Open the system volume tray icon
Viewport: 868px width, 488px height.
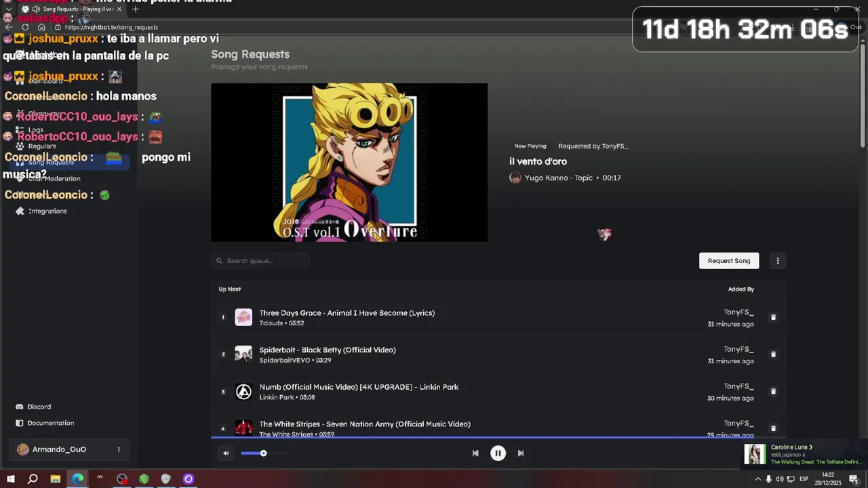click(x=779, y=479)
